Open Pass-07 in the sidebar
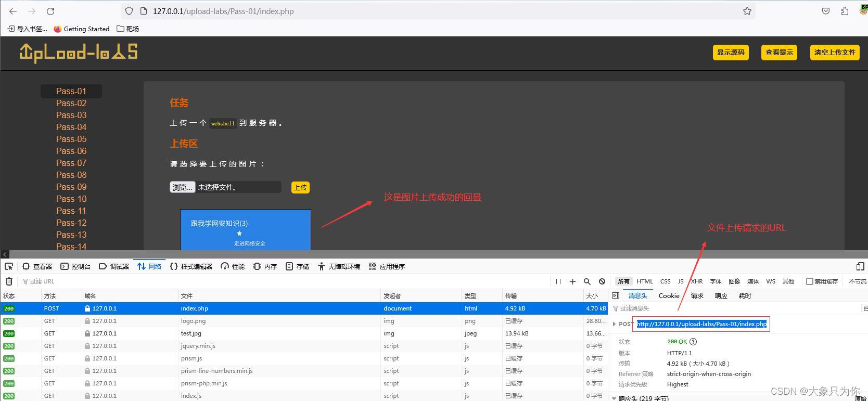868x401 pixels. pyautogui.click(x=71, y=163)
